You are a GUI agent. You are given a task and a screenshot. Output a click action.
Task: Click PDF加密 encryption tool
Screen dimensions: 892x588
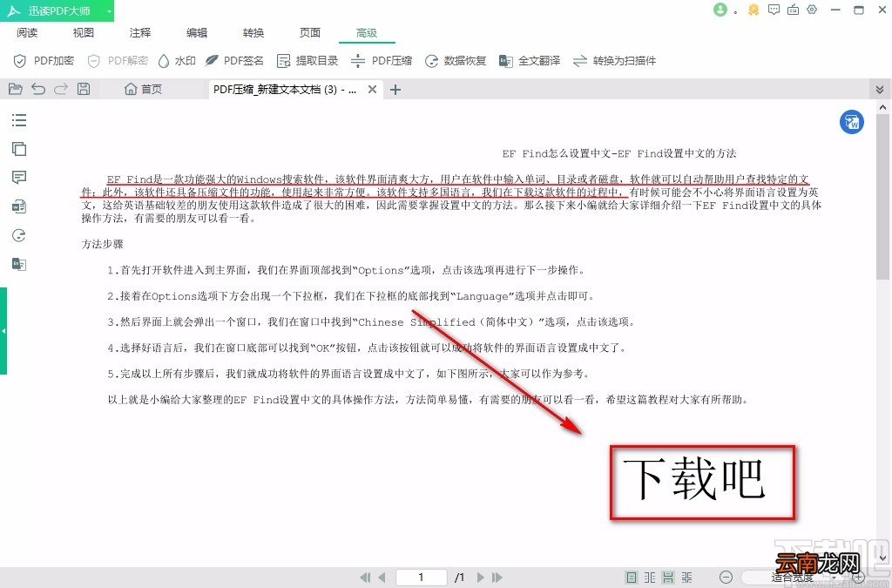click(x=44, y=61)
